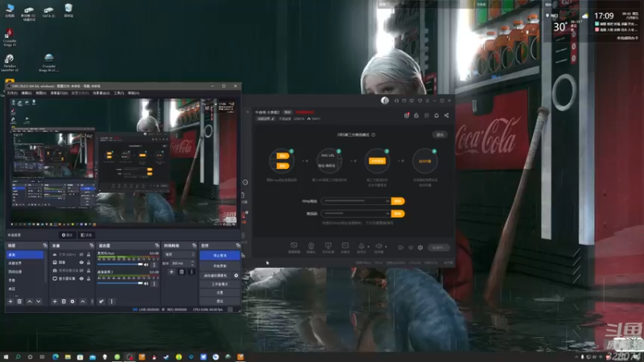Open Microsoft Edge from the taskbar
The width and height of the screenshot is (644, 362).
pos(56,357)
